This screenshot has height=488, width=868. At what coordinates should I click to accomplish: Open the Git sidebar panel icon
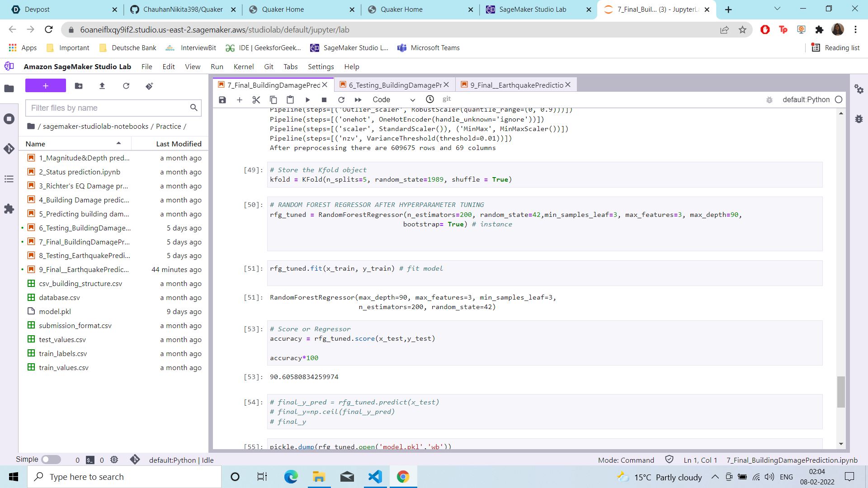click(9, 149)
